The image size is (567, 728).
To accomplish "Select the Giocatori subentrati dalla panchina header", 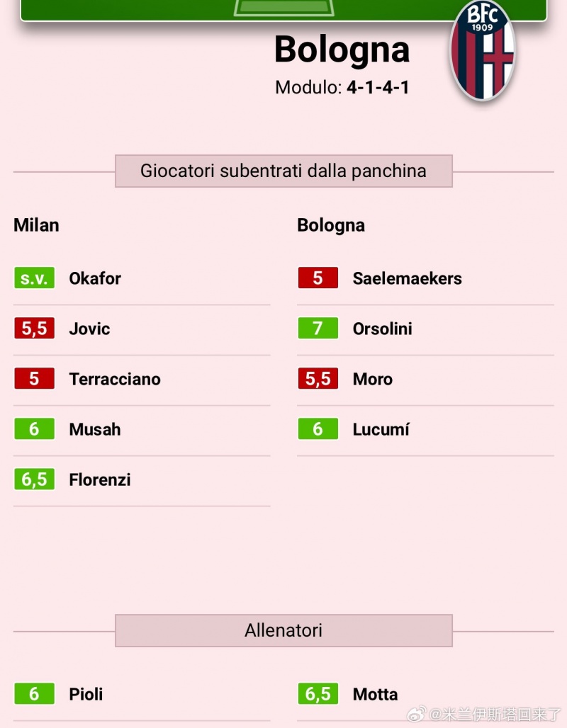I will (283, 171).
